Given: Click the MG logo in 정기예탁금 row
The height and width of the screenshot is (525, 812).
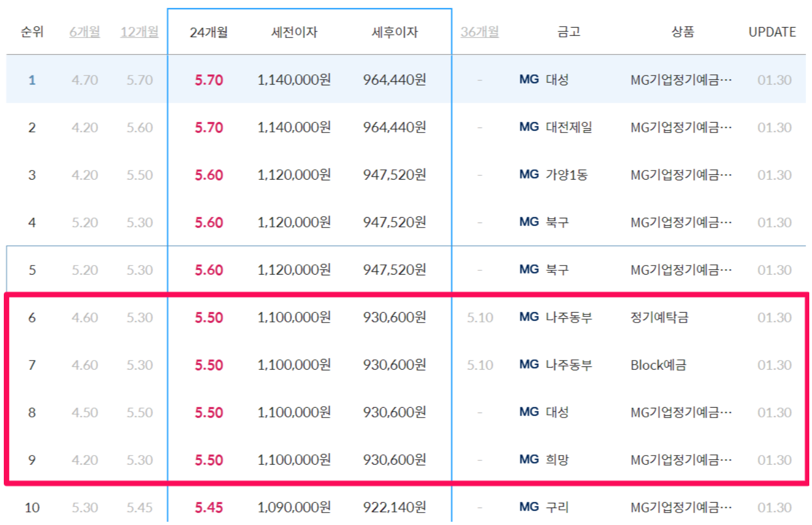Looking at the screenshot, I should click(529, 317).
